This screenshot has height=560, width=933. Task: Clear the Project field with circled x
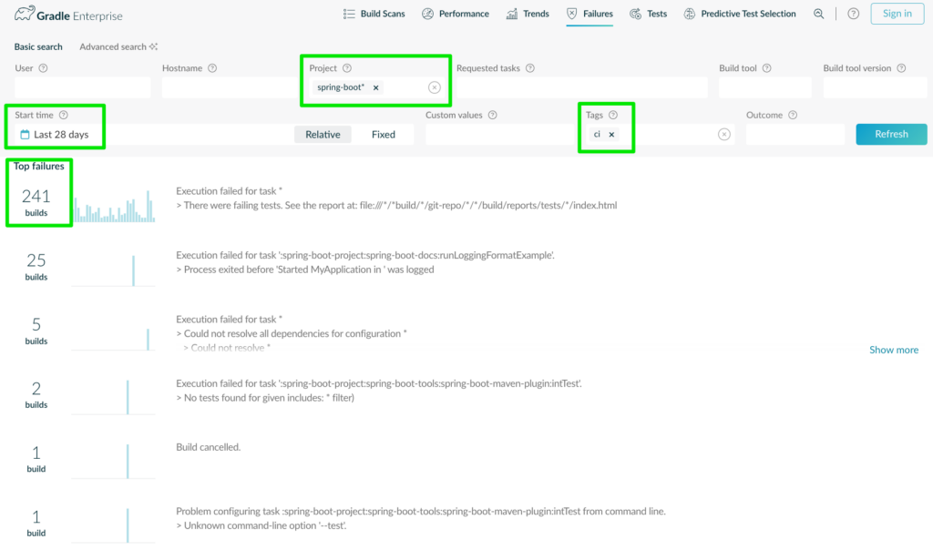(x=435, y=88)
